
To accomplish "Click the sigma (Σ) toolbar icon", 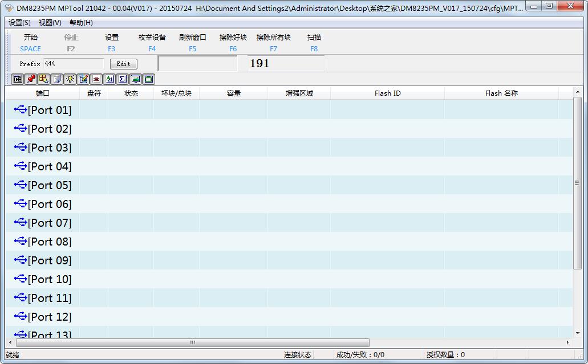I will [x=123, y=79].
